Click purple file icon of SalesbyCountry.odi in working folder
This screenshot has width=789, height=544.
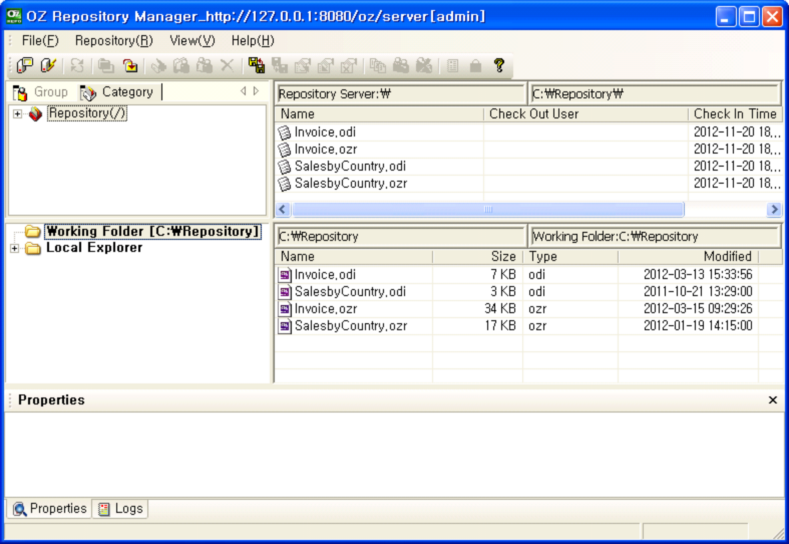click(x=285, y=292)
